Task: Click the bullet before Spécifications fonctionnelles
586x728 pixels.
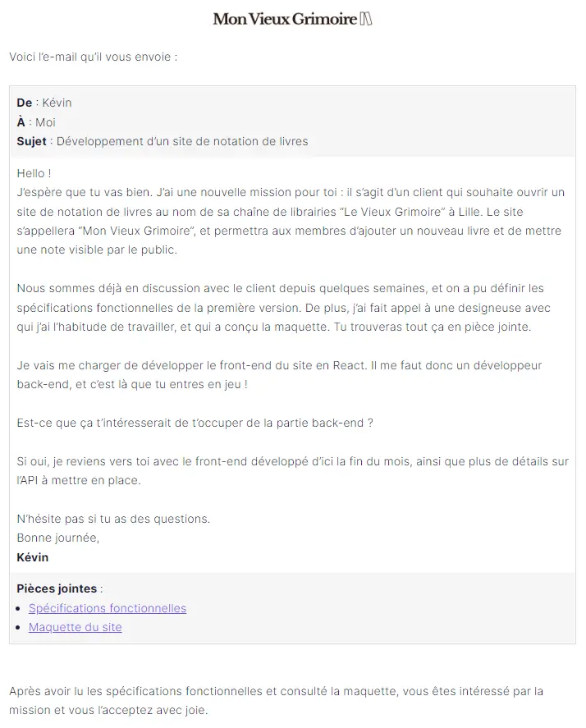Action: point(20,609)
